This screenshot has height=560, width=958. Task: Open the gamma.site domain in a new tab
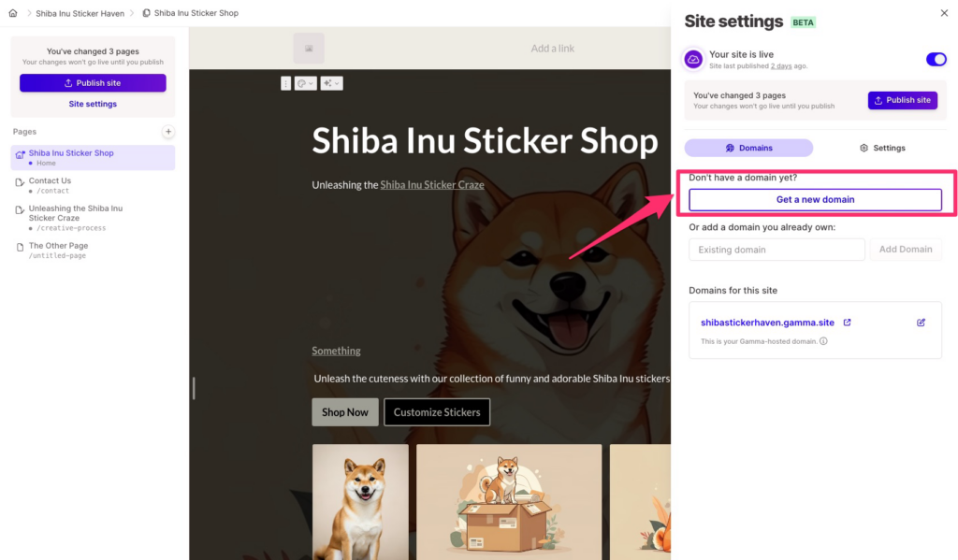pos(848,323)
